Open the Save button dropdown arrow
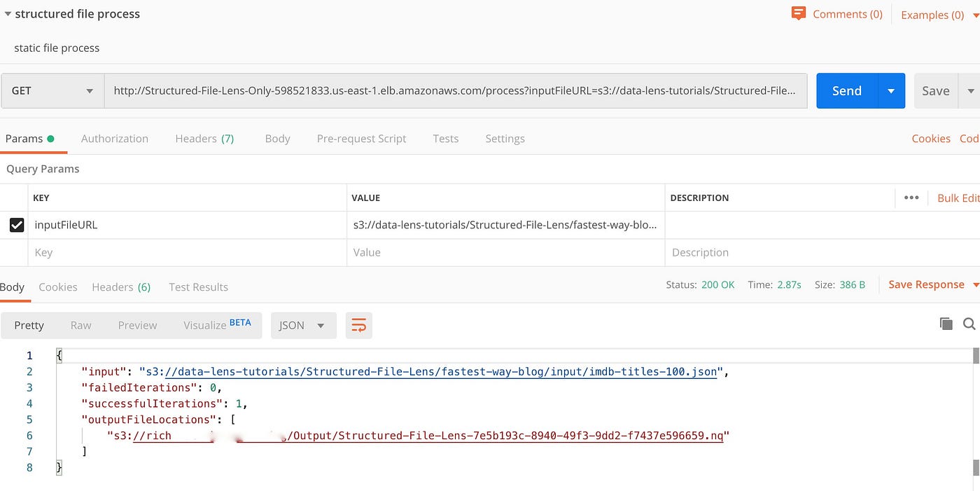Screen dimensions: 980x491 click(970, 91)
